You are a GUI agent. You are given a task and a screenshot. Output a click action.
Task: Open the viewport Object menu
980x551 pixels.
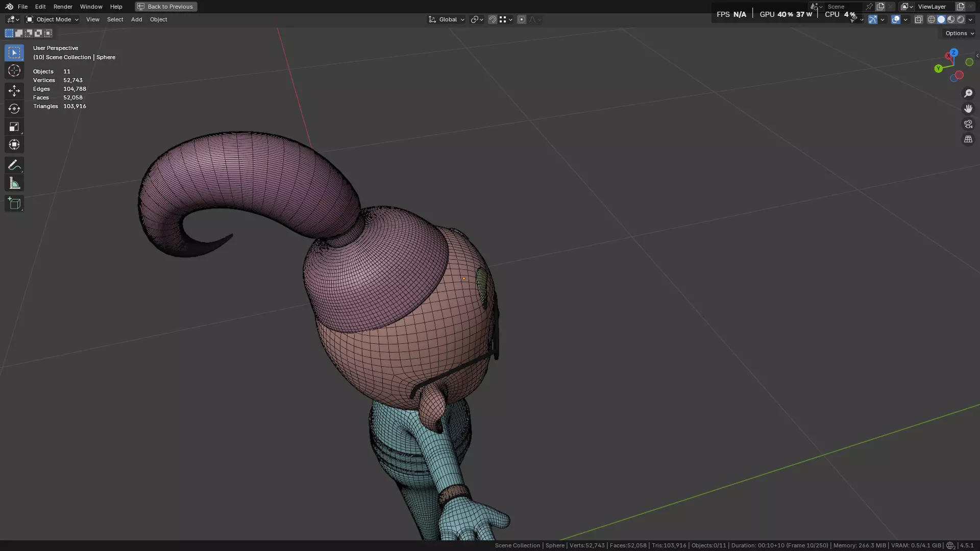[x=158, y=19]
